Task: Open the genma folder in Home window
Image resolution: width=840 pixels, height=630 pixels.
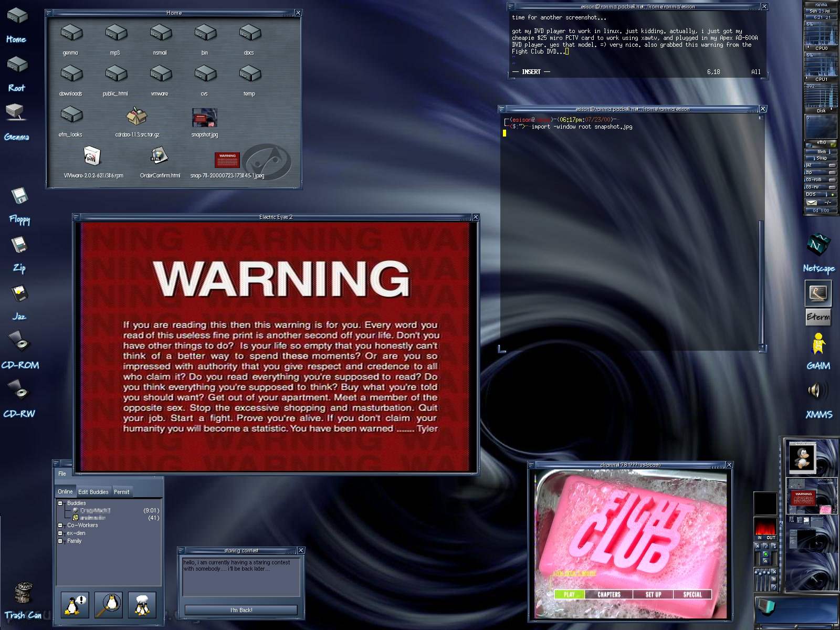Action: point(71,33)
